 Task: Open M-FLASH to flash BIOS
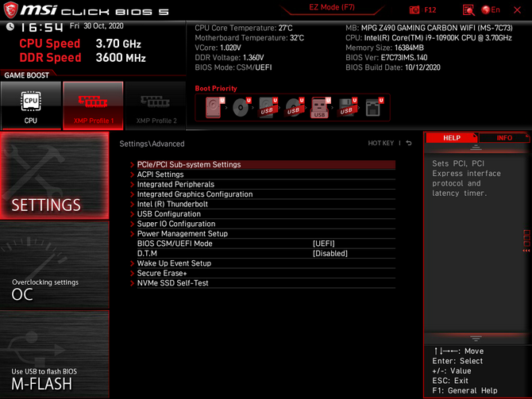point(55,354)
